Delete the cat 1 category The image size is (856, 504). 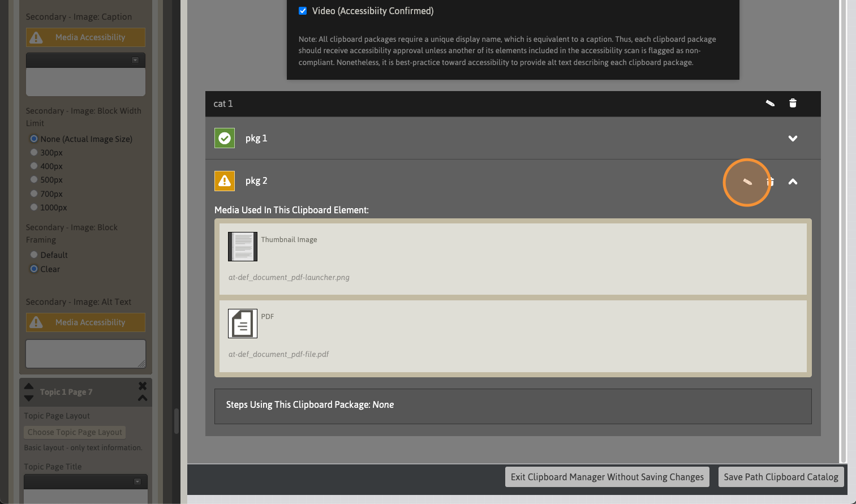point(793,103)
